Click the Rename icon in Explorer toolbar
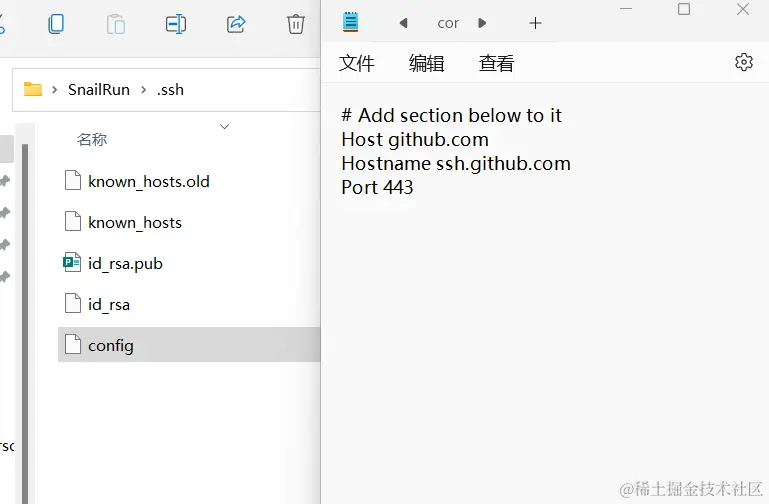769x504 pixels. pyautogui.click(x=176, y=24)
